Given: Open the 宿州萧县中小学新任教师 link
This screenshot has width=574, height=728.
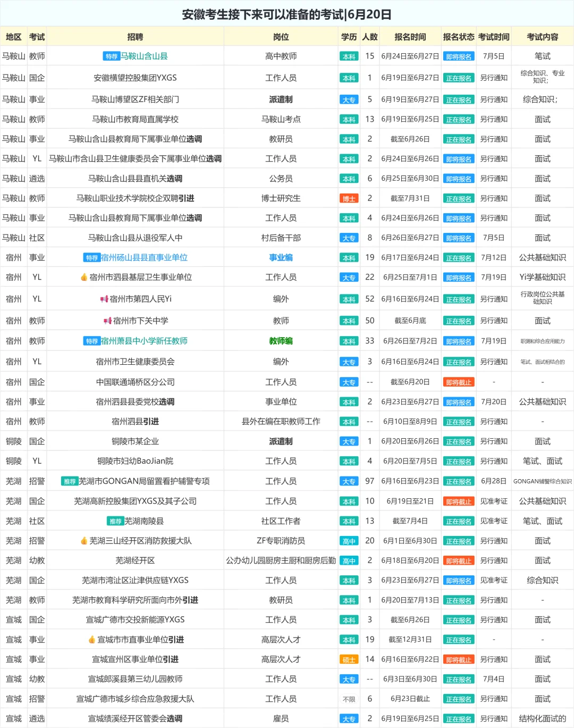Looking at the screenshot, I should (x=144, y=341).
